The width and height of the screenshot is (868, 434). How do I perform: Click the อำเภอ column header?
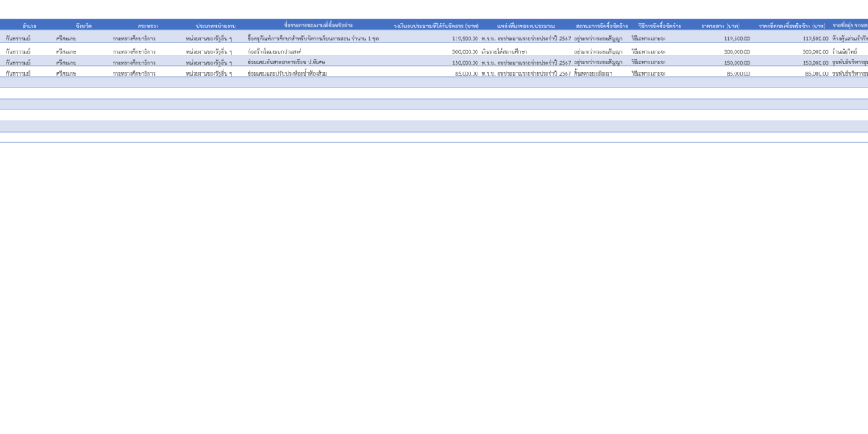pos(29,26)
